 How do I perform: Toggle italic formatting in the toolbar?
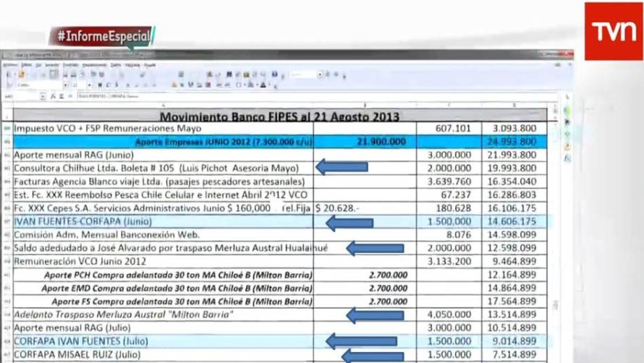[x=108, y=85]
